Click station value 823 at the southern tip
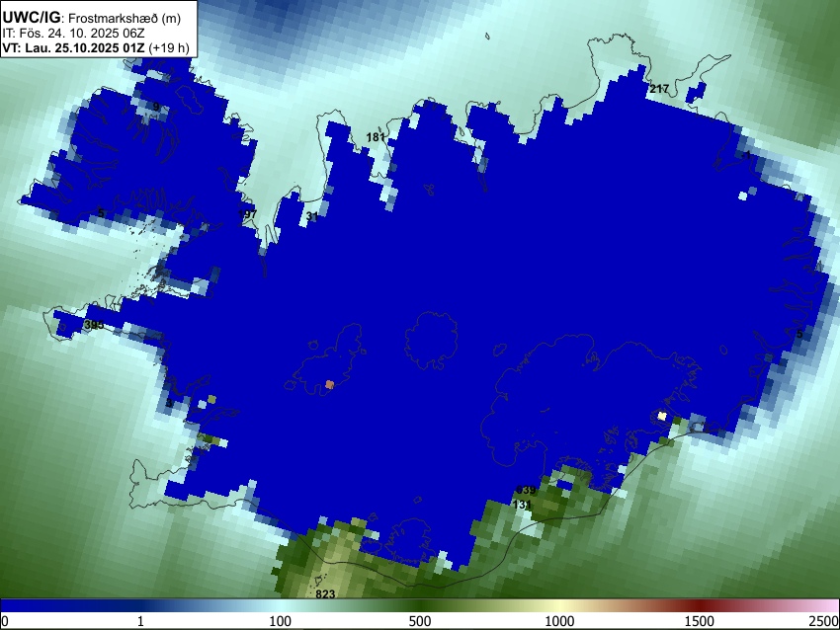The image size is (840, 630). [325, 594]
